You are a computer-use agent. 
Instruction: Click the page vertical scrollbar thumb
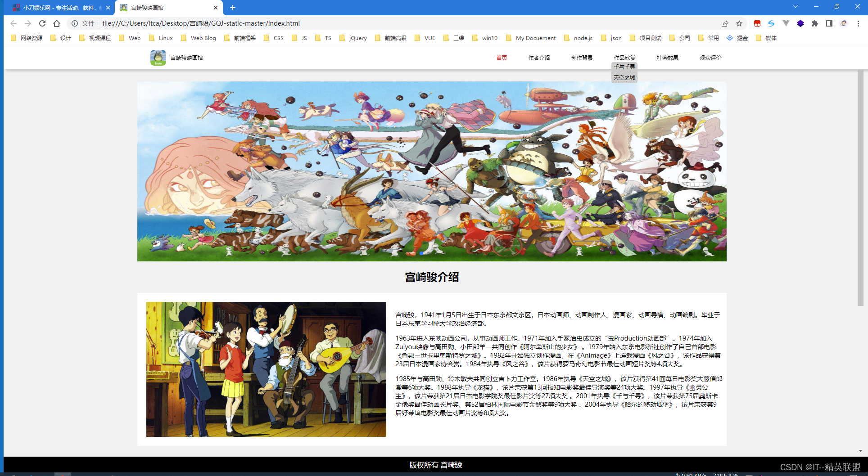(x=860, y=188)
